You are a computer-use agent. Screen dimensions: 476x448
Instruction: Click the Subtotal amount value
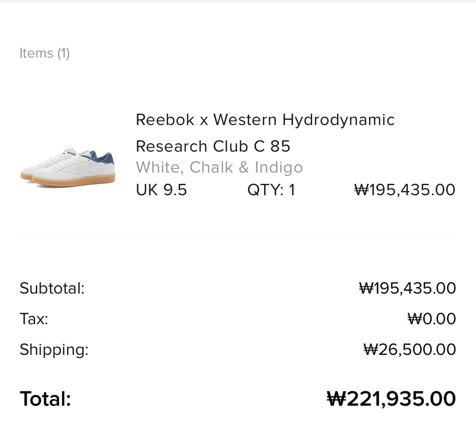pyautogui.click(x=407, y=288)
